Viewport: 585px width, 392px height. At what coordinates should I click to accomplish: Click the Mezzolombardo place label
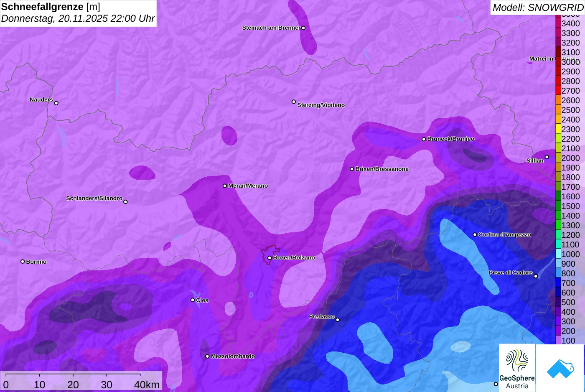click(233, 356)
